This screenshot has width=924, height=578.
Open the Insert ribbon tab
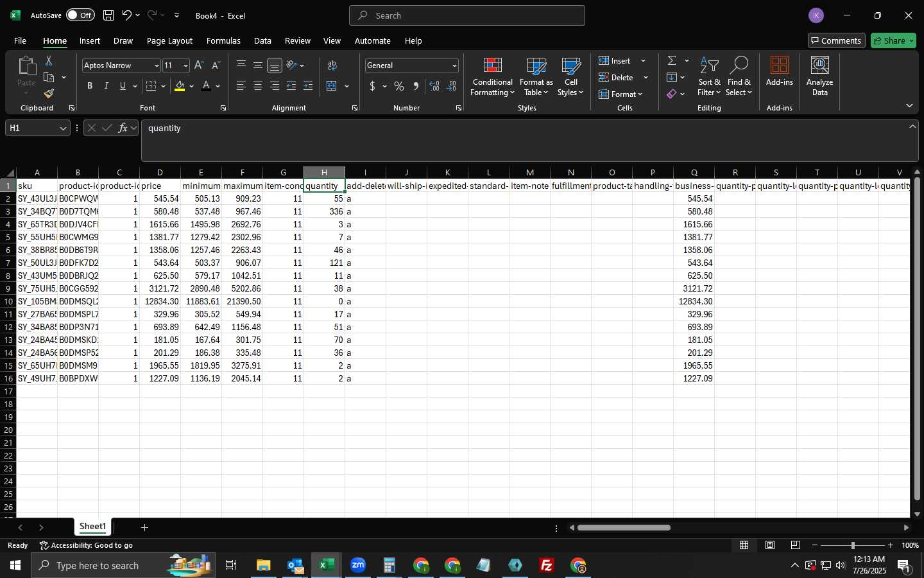[90, 40]
